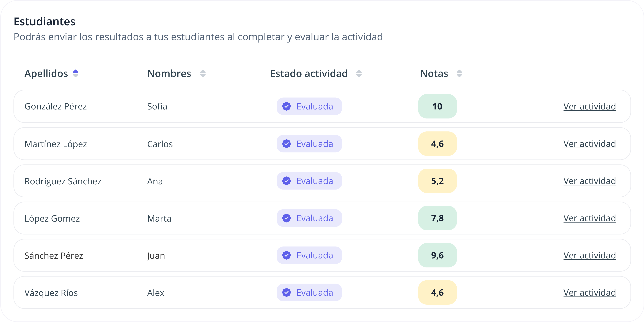Screen dimensions: 644x322
Task: Click the yellow 5,2 grade badge
Action: 437,181
